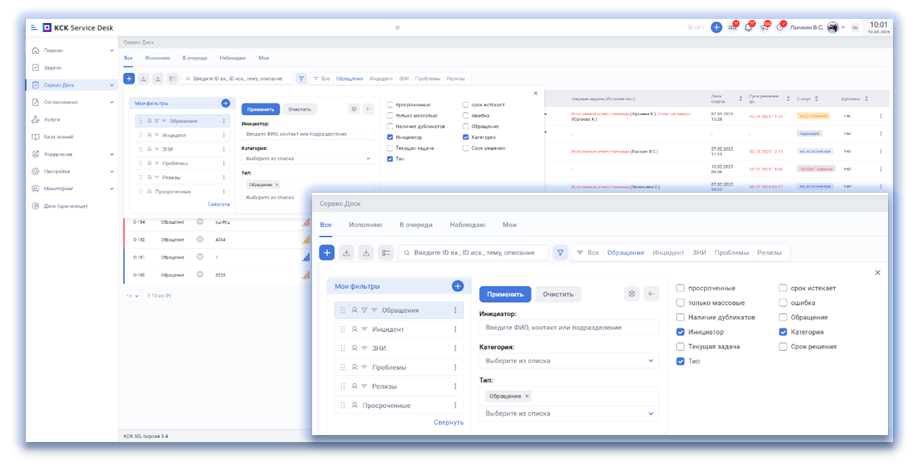The image size is (918, 474).
Task: Uncheck Инициатор checkbox in enlarged inset
Action: (680, 332)
